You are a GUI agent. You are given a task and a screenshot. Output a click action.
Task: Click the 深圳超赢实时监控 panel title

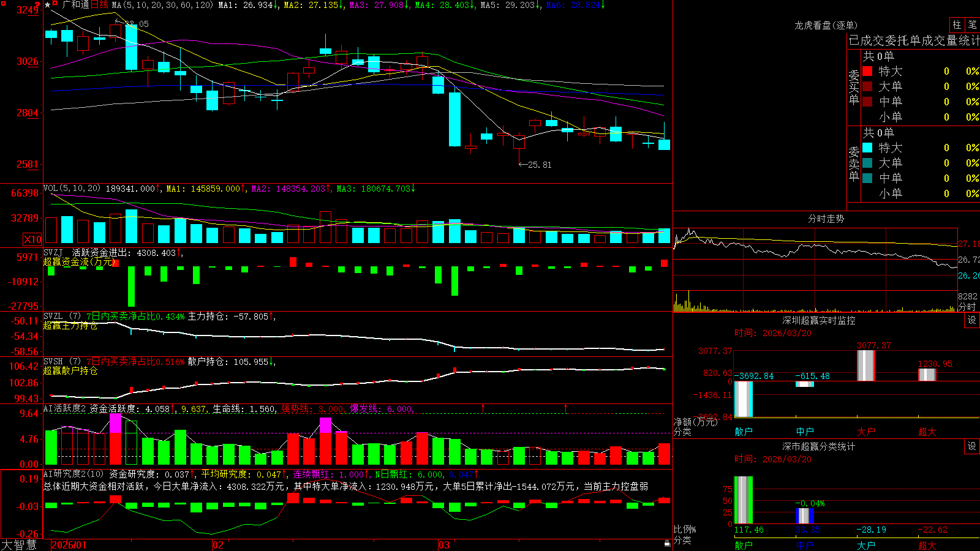818,320
